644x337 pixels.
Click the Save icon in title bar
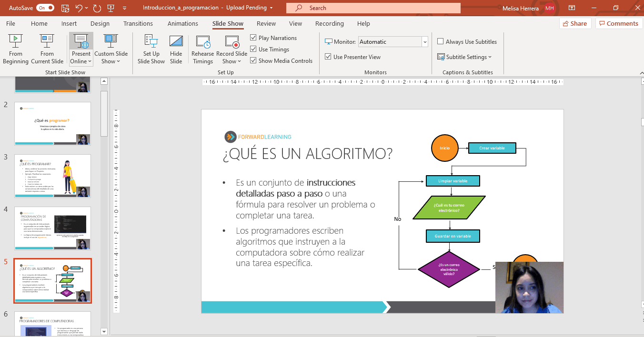(x=65, y=8)
